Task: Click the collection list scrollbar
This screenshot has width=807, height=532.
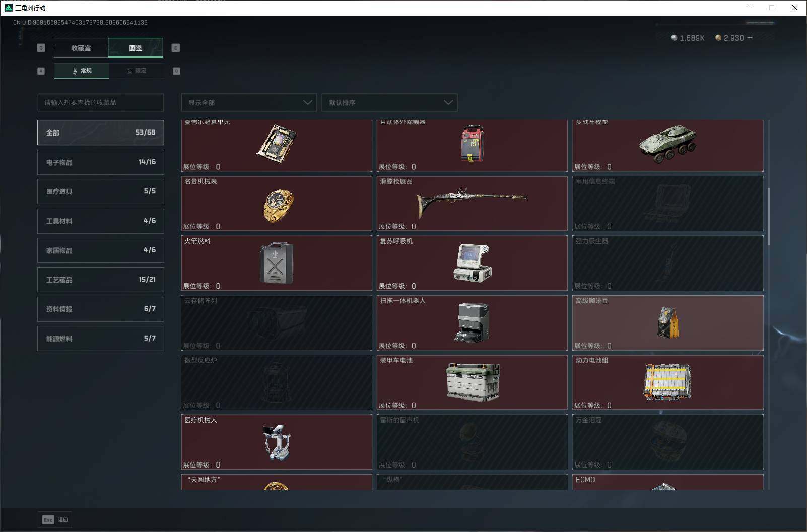Action: [x=769, y=217]
